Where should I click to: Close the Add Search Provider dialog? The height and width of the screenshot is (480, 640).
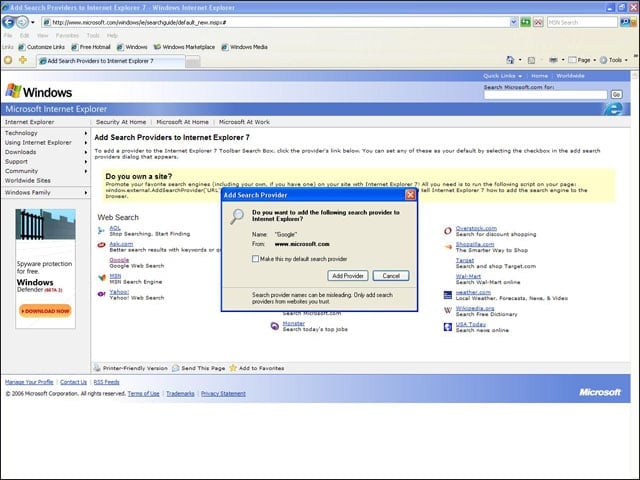click(410, 195)
